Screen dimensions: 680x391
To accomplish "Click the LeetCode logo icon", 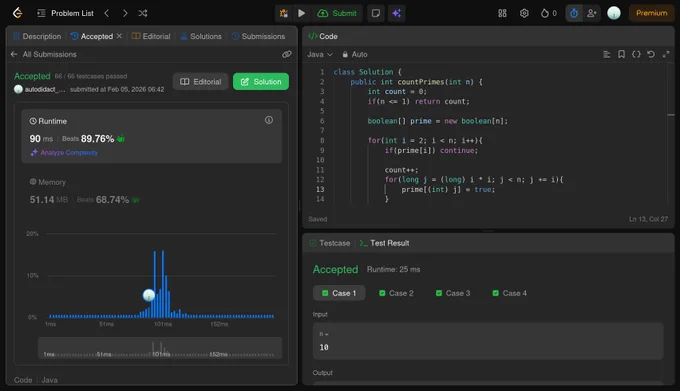I will (x=17, y=13).
